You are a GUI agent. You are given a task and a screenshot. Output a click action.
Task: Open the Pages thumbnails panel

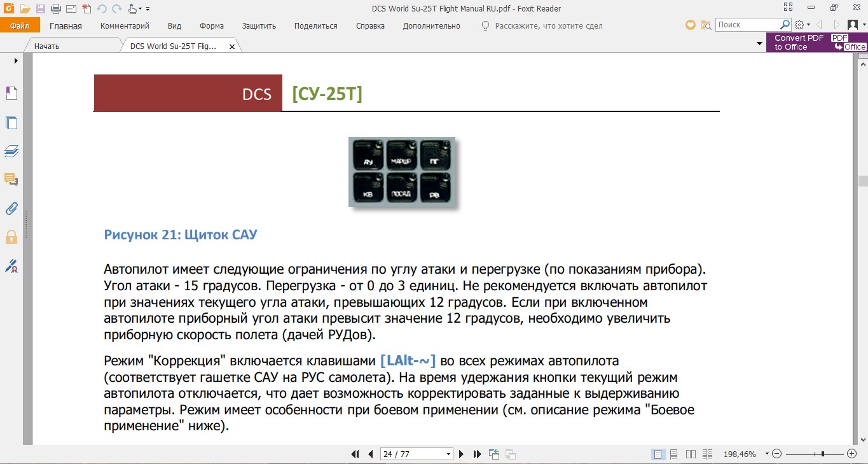click(11, 123)
